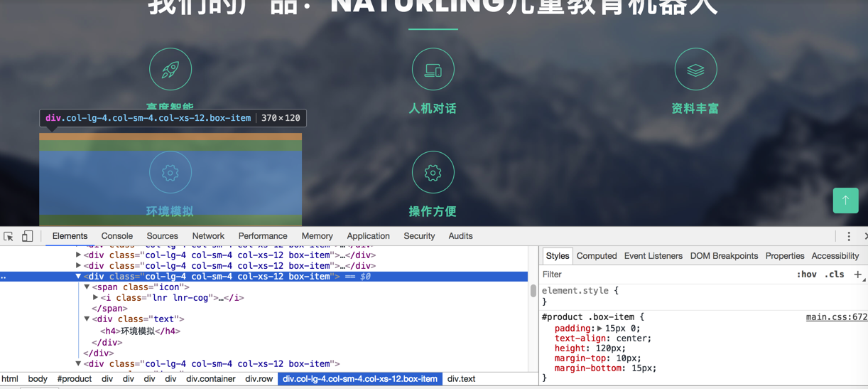Image resolution: width=868 pixels, height=389 pixels.
Task: Click the 资料丰富 heading on the page
Action: (x=695, y=109)
